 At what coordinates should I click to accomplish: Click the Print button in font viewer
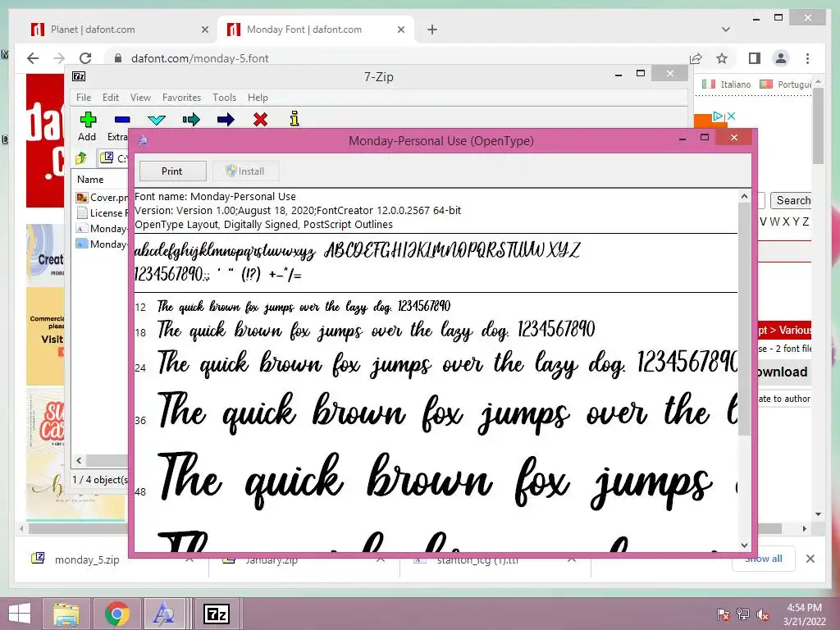172,171
